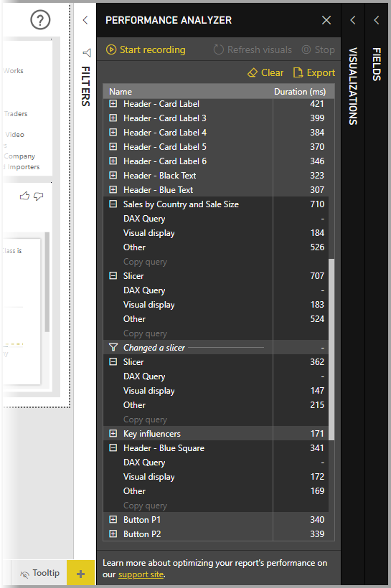
Task: Expand the Visualizations pane chevron
Action: tap(353, 20)
